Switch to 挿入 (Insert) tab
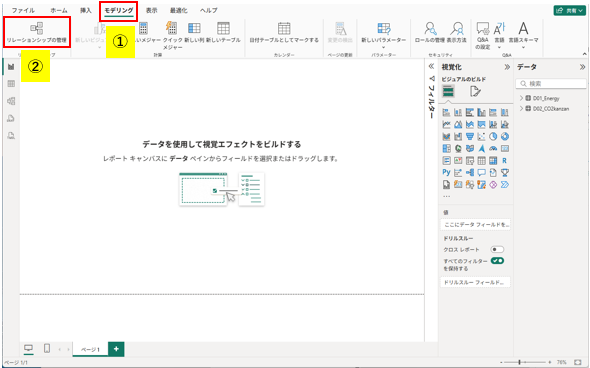Screen dimensions: 590x368 point(86,11)
